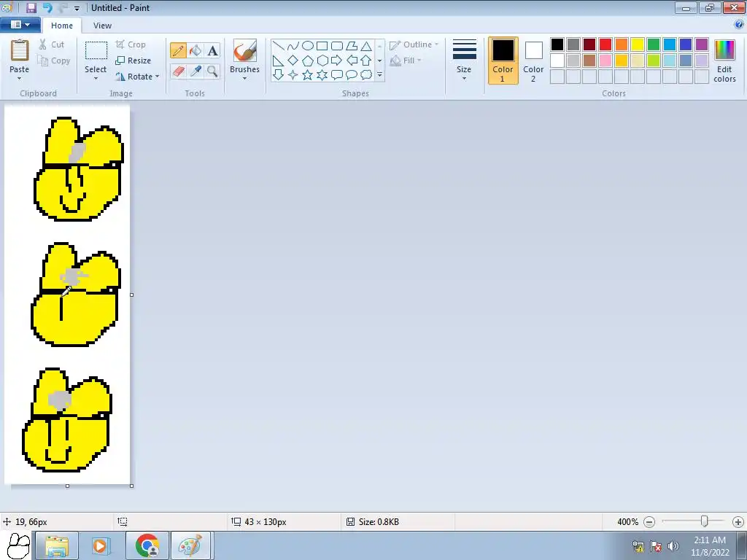Click the Save icon in quick access toolbar
The height and width of the screenshot is (560, 747).
(x=31, y=7)
